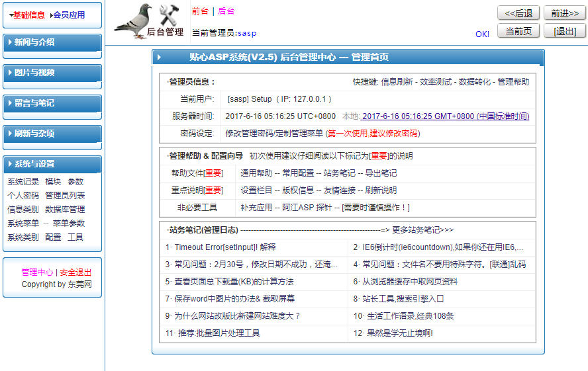This screenshot has height=371, width=588.
Task: Open 刷新说明 instructions
Action: tap(381, 190)
